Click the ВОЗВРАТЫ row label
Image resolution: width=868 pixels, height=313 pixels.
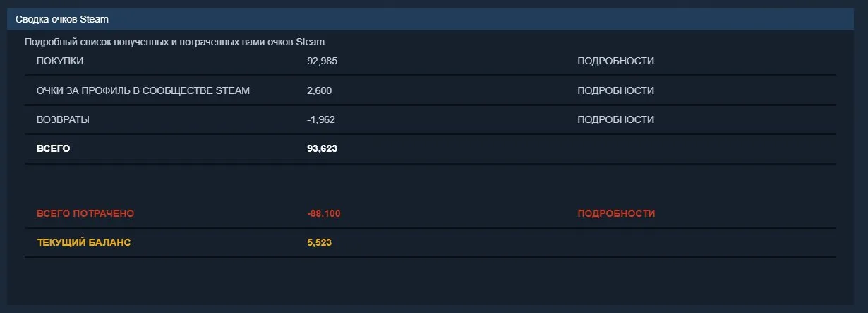[63, 119]
